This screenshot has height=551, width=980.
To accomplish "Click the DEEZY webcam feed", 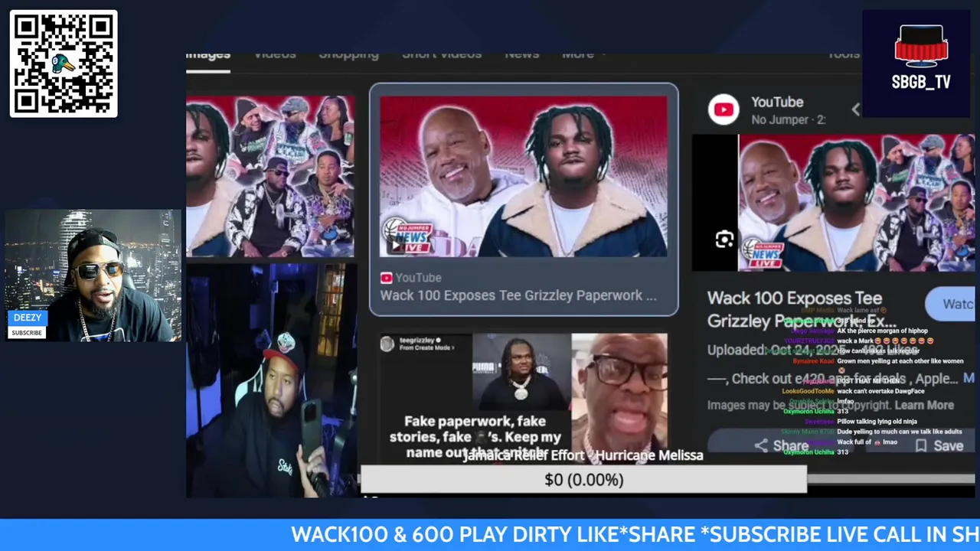I will tap(93, 275).
